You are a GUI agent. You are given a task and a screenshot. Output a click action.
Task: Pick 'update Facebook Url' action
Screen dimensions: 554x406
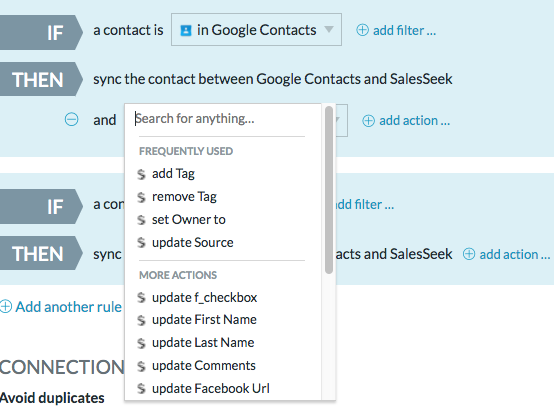[x=211, y=389]
